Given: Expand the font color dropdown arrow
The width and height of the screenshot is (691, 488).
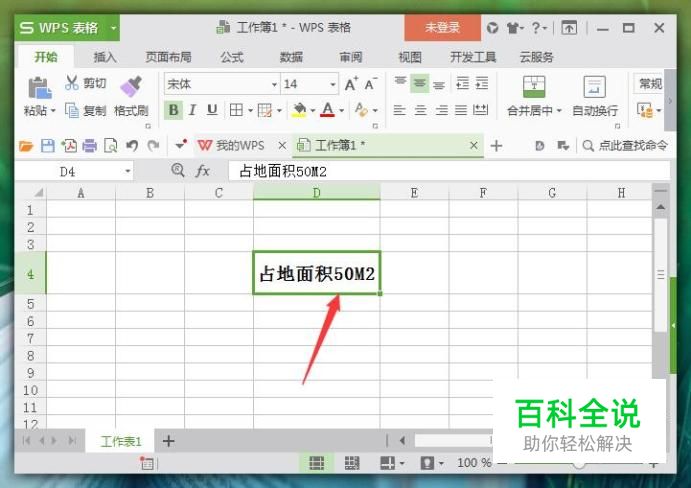Looking at the screenshot, I should click(342, 110).
